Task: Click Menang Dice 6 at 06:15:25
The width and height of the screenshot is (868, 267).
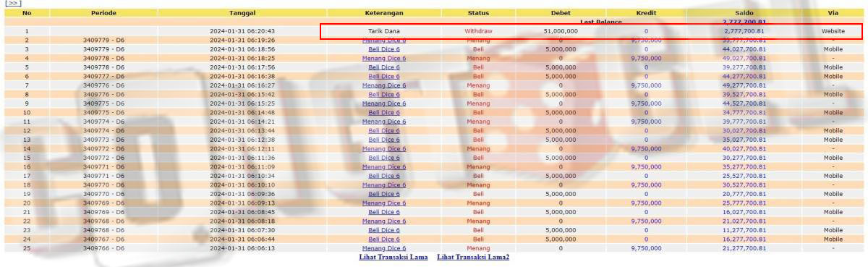Action: [x=384, y=103]
